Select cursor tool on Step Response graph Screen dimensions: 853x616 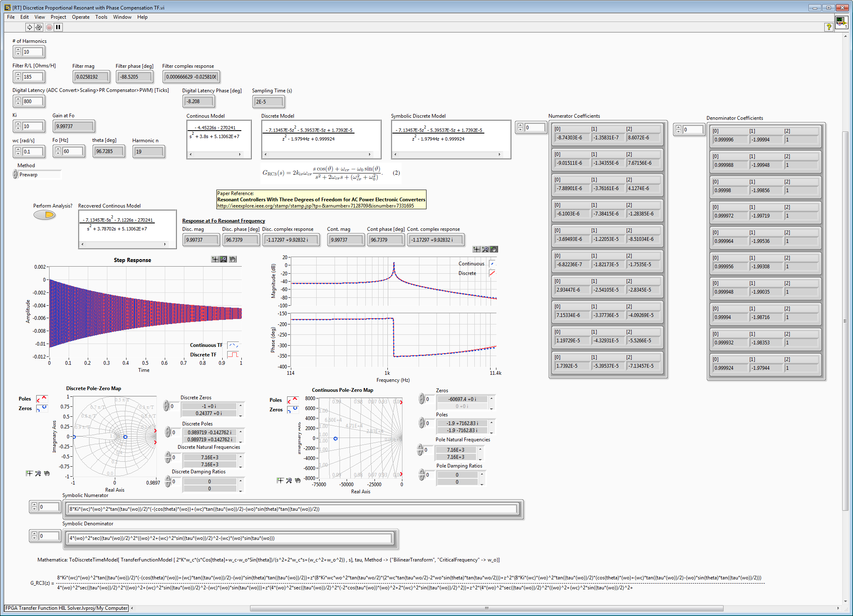tap(215, 259)
